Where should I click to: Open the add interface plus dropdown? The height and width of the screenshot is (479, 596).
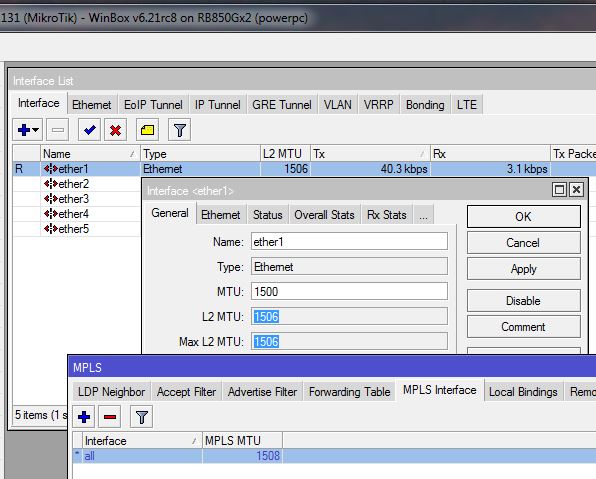(28, 130)
